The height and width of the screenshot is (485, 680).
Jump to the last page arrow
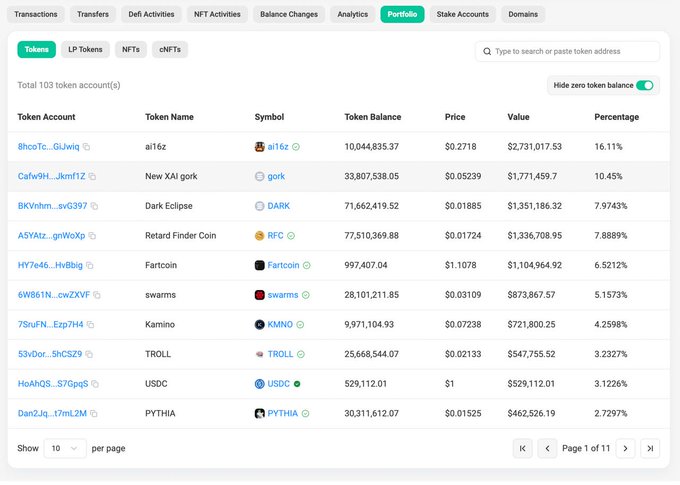[650, 448]
